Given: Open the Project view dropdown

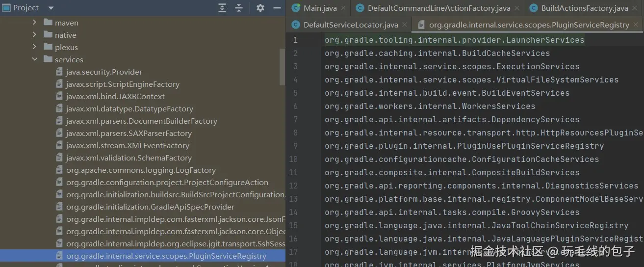Looking at the screenshot, I should (51, 8).
